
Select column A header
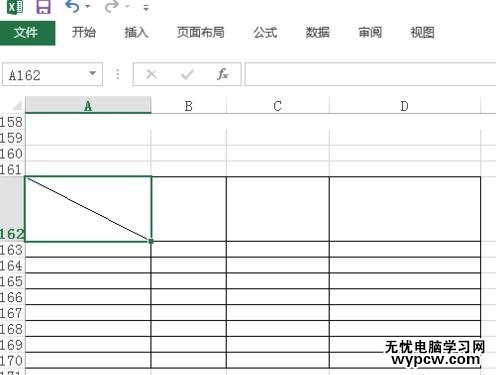pos(88,106)
